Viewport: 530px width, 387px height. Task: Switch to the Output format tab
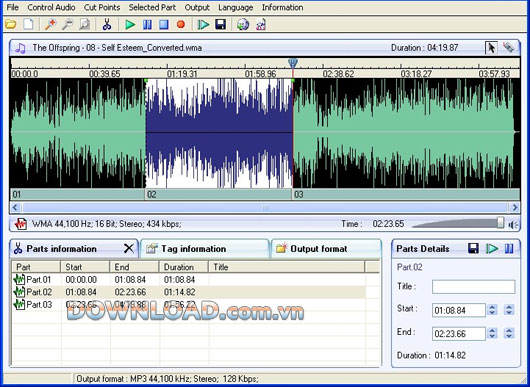click(x=326, y=249)
